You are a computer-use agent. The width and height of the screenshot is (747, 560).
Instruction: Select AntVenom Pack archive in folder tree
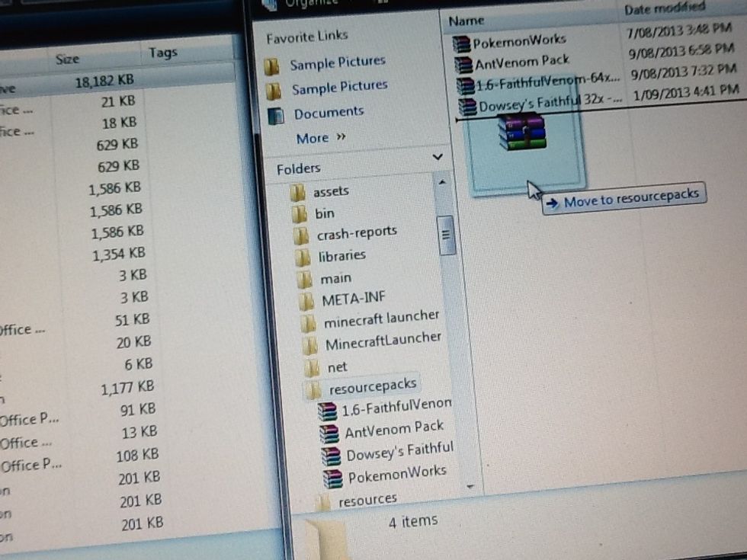tap(394, 430)
